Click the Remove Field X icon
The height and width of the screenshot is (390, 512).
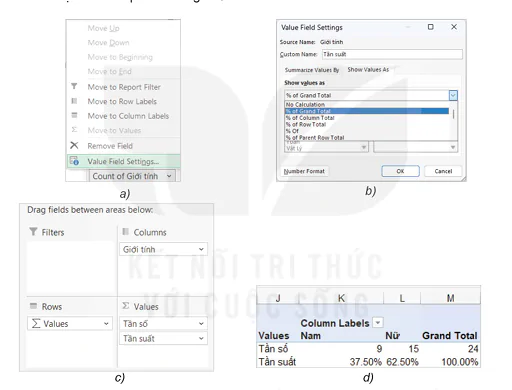[x=74, y=145]
